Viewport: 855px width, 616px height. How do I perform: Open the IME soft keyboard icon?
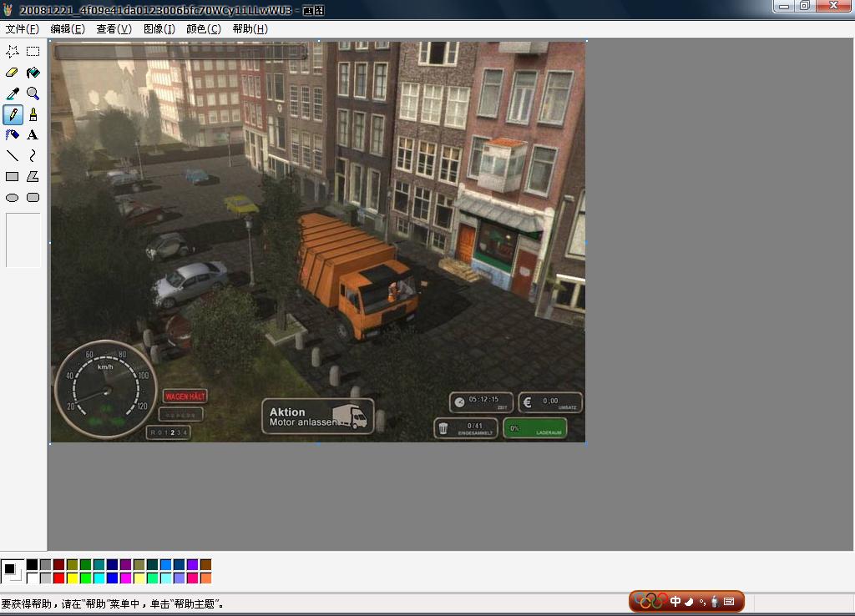tap(729, 601)
